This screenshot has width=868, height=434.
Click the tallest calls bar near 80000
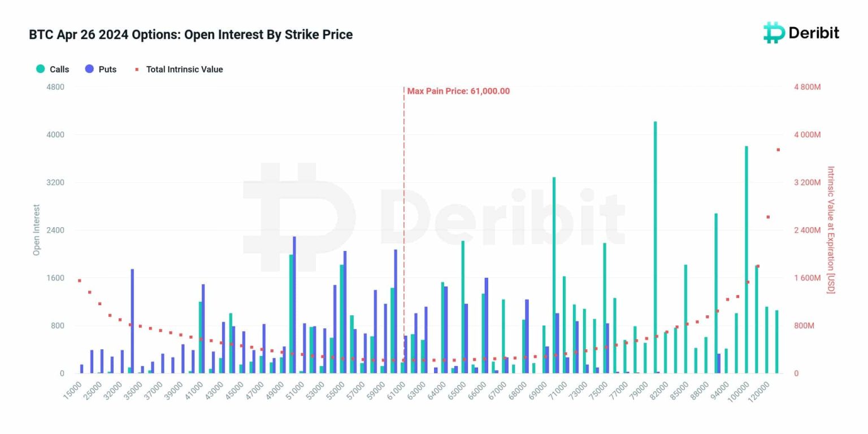pos(656,247)
